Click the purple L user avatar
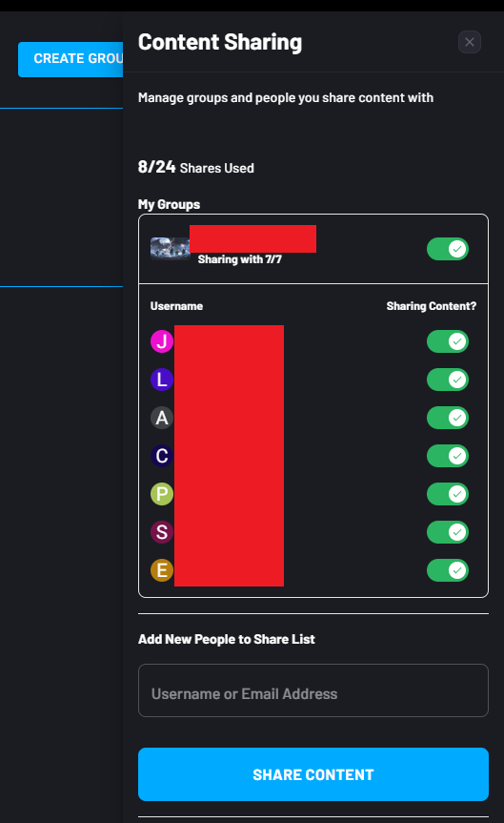The image size is (504, 823). click(162, 380)
